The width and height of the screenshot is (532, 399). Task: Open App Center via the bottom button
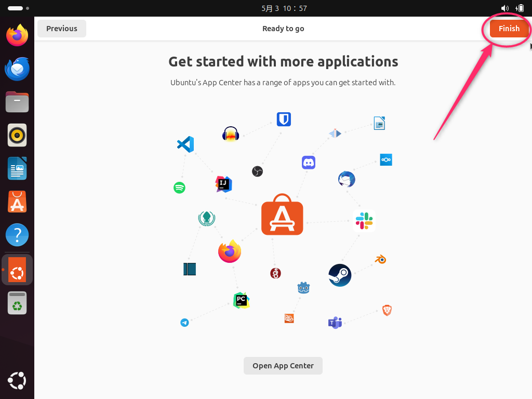point(283,366)
